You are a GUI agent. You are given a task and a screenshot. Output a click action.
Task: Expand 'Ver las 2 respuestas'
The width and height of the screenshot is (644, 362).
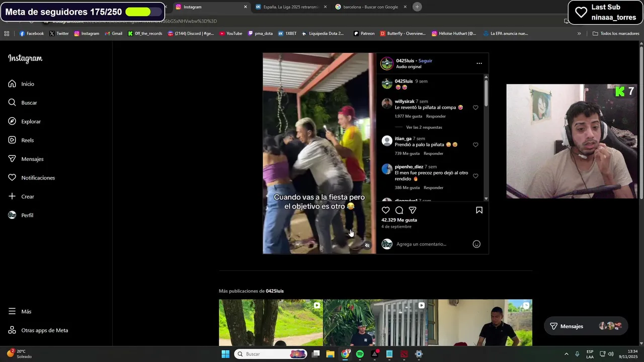[x=424, y=127]
